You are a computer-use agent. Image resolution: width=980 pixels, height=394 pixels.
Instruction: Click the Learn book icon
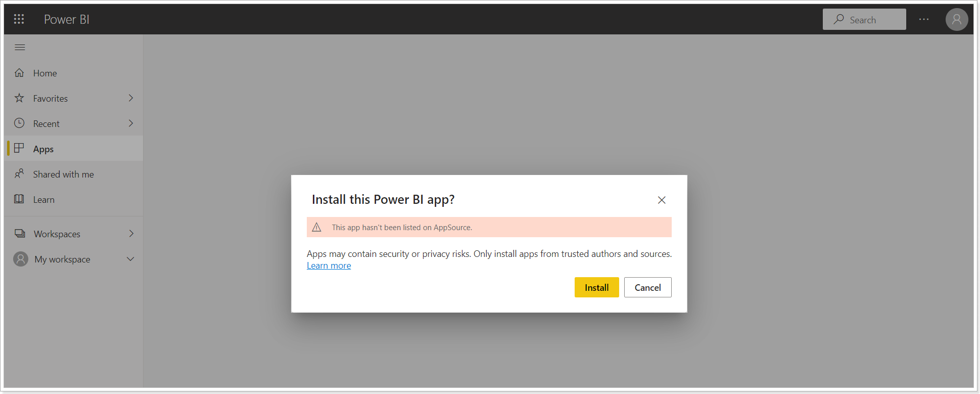pos(19,199)
